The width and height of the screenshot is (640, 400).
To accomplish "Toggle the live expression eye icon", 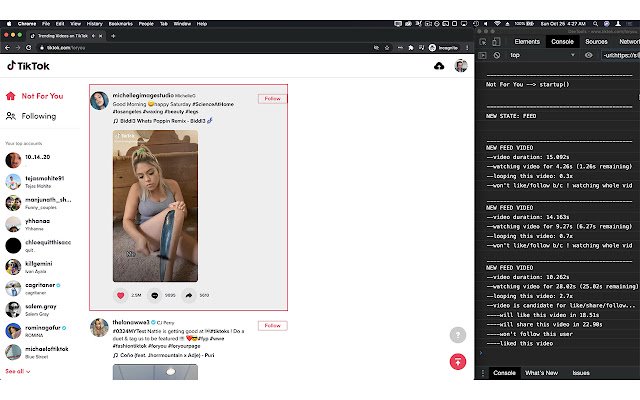I will [x=589, y=55].
